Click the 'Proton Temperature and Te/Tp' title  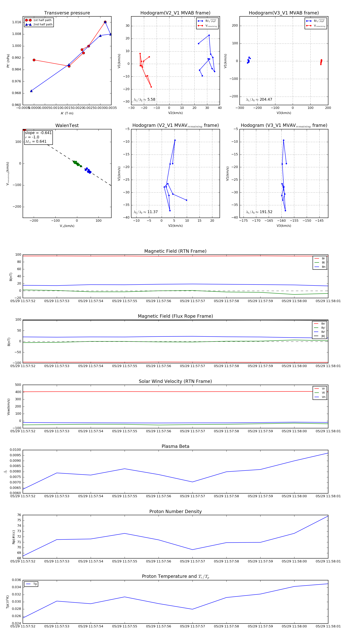(x=175, y=576)
